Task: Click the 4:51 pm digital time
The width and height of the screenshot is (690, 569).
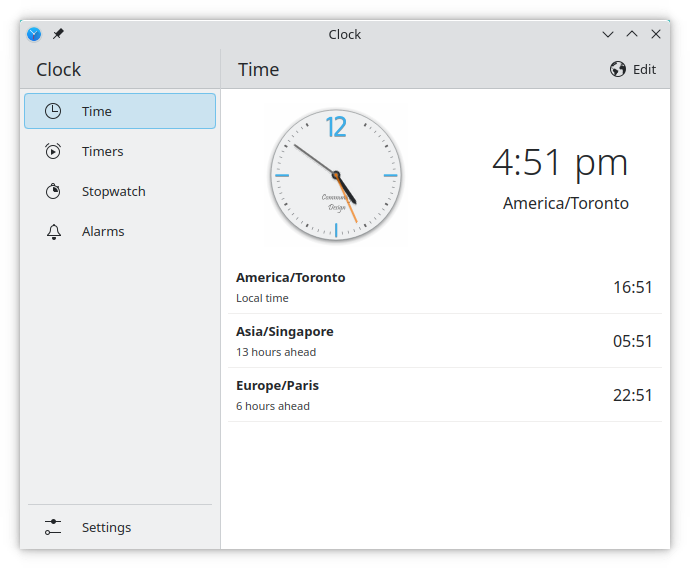Action: coord(560,162)
